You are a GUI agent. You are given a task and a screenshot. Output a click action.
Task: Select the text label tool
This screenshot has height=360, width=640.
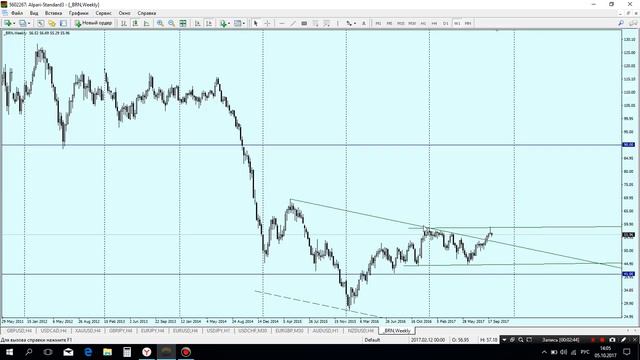[364, 24]
